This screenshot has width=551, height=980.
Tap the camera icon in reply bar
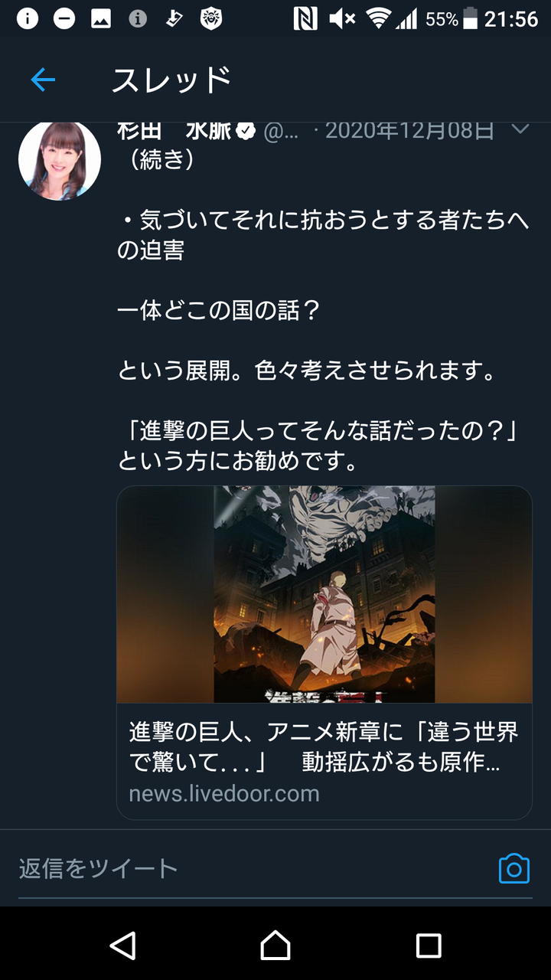tap(514, 868)
